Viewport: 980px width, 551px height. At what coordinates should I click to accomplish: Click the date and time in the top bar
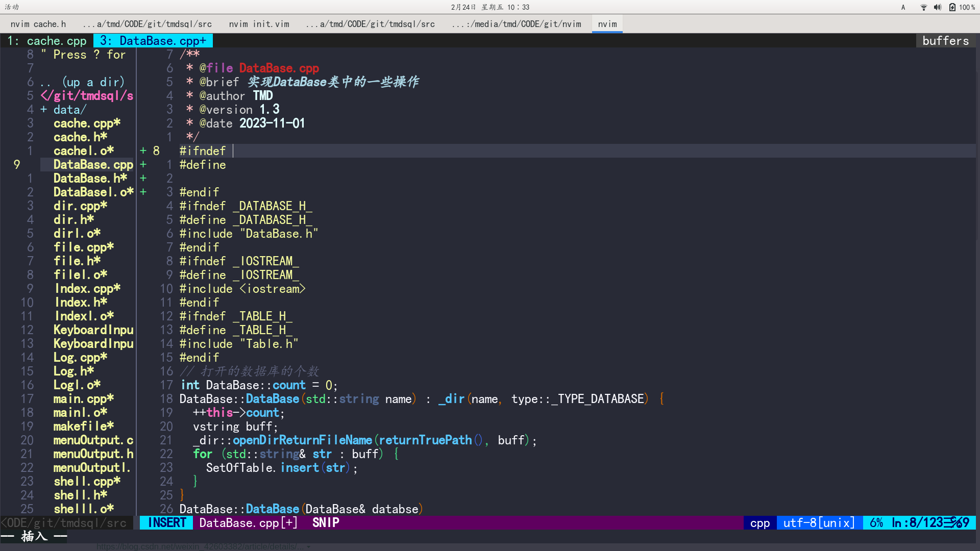point(490,7)
